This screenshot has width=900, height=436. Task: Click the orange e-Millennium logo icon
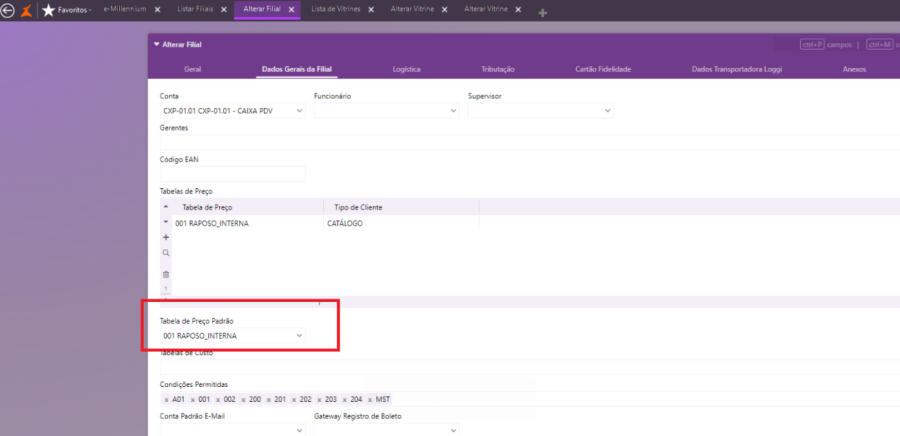pyautogui.click(x=26, y=10)
